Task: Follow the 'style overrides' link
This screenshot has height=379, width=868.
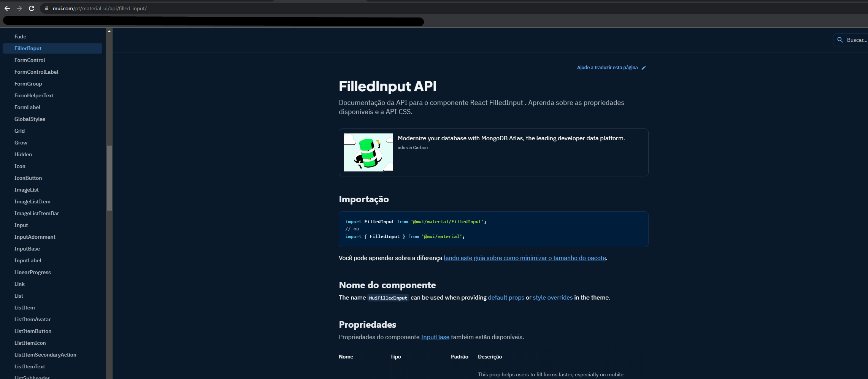Action: [552, 298]
